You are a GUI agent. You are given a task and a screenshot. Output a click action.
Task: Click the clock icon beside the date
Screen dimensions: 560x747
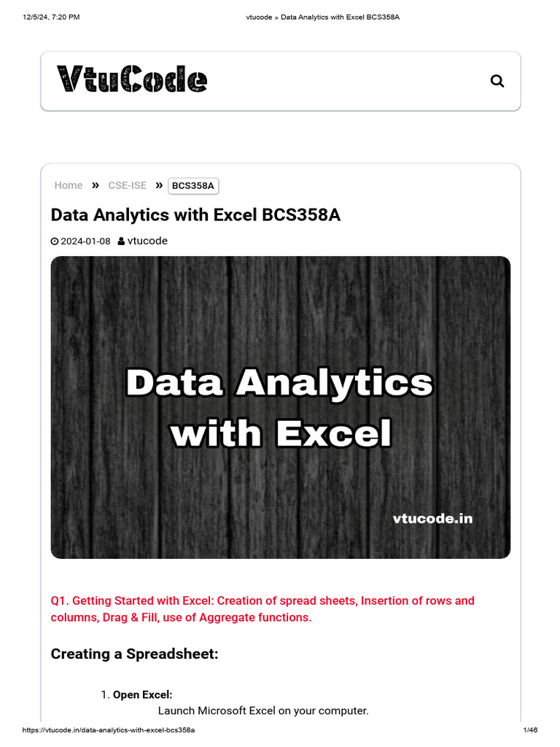click(55, 241)
